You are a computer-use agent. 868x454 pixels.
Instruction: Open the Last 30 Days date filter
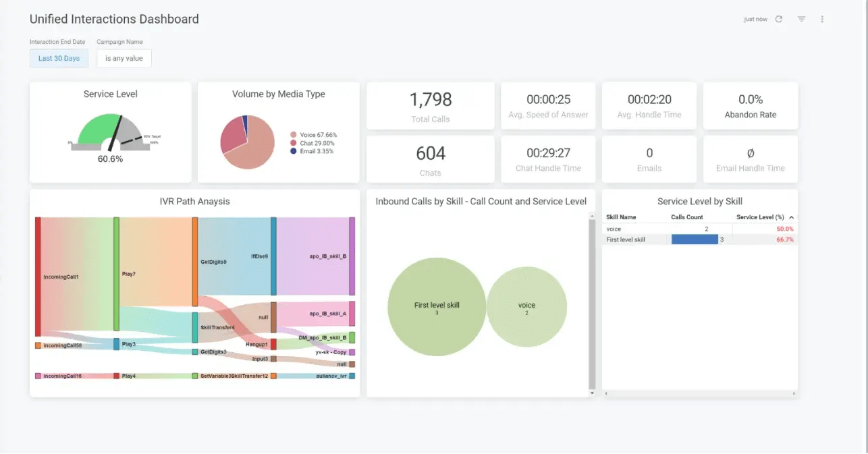pyautogui.click(x=59, y=58)
